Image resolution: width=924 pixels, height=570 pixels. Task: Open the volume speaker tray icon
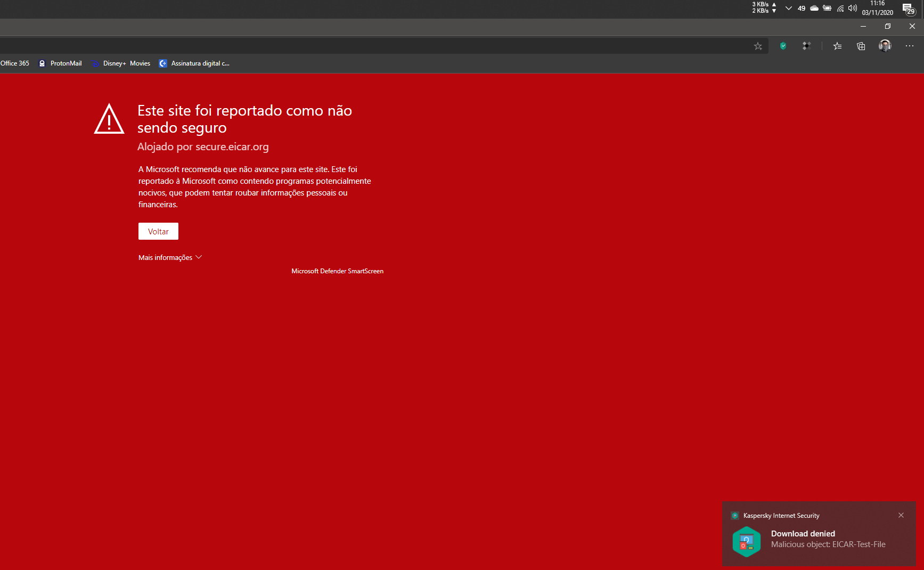pyautogui.click(x=853, y=8)
